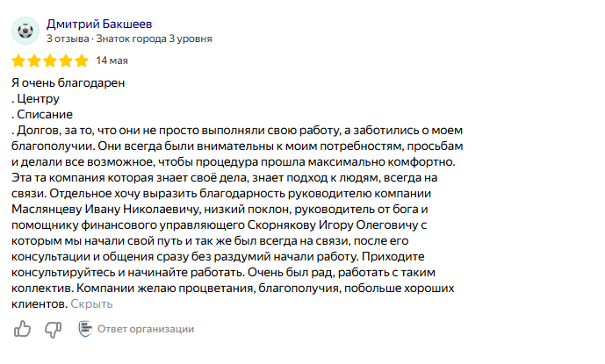
Task: Expand the Ответ организации reply
Action: coord(146,329)
